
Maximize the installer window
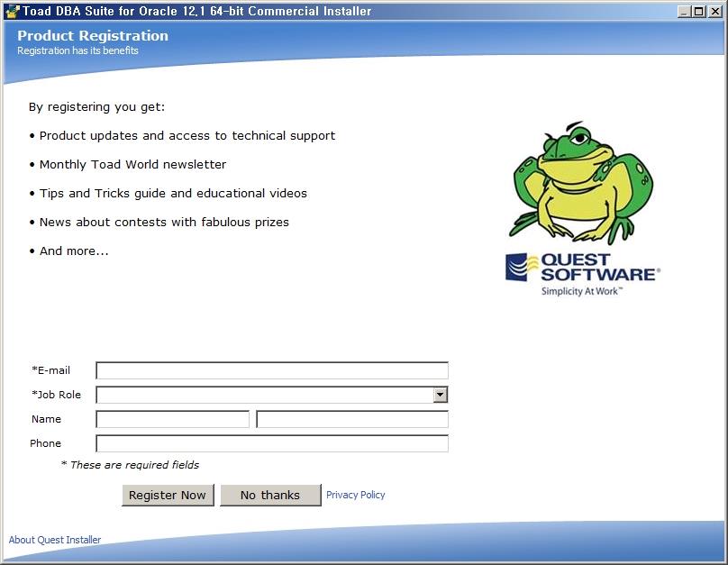pyautogui.click(x=699, y=11)
